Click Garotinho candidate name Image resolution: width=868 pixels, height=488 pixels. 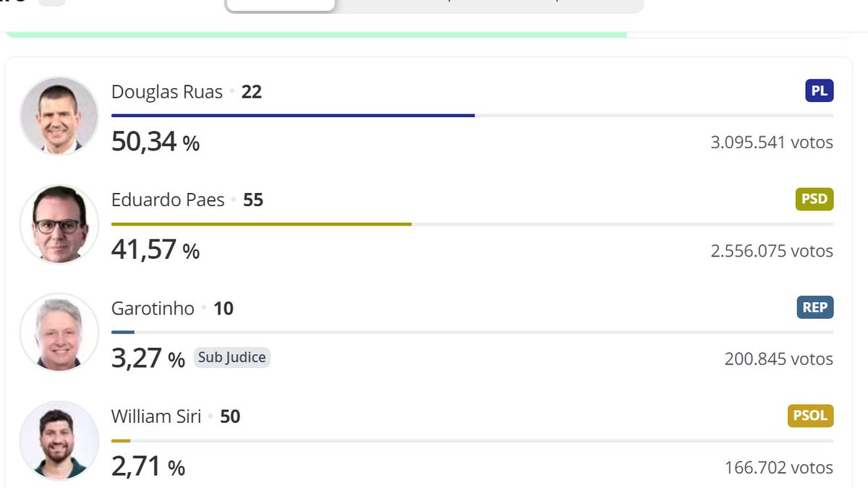coord(153,309)
